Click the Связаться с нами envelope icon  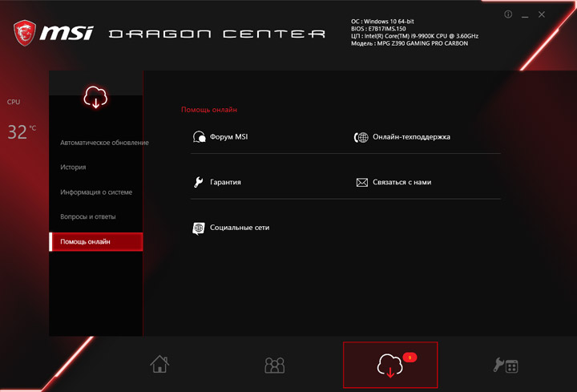point(361,182)
